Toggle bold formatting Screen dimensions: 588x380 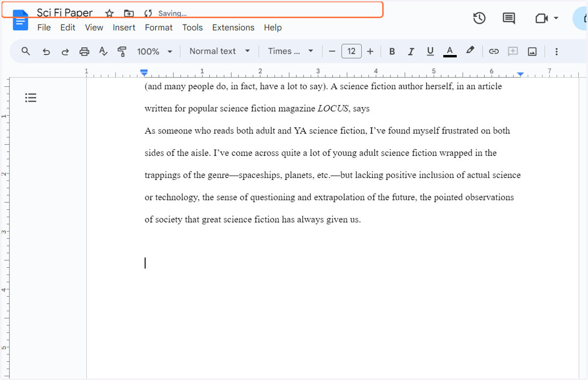click(392, 51)
